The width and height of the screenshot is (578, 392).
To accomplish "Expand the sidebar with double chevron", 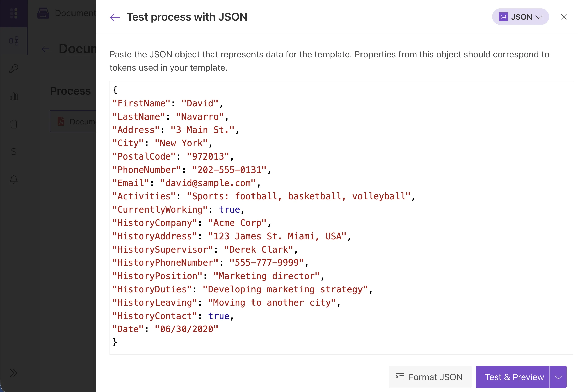I will coord(14,373).
